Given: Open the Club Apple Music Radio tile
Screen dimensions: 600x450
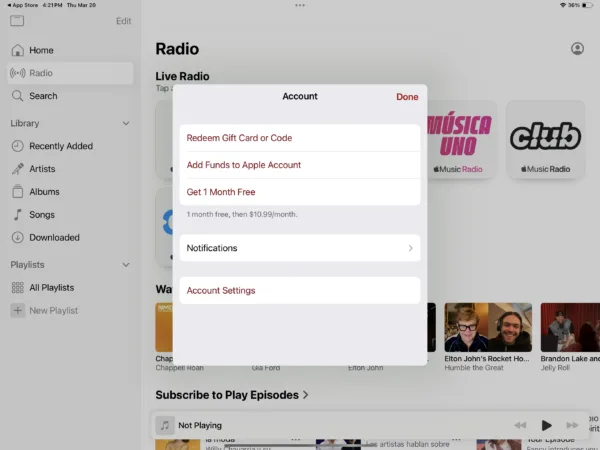Looking at the screenshot, I should click(x=546, y=140).
